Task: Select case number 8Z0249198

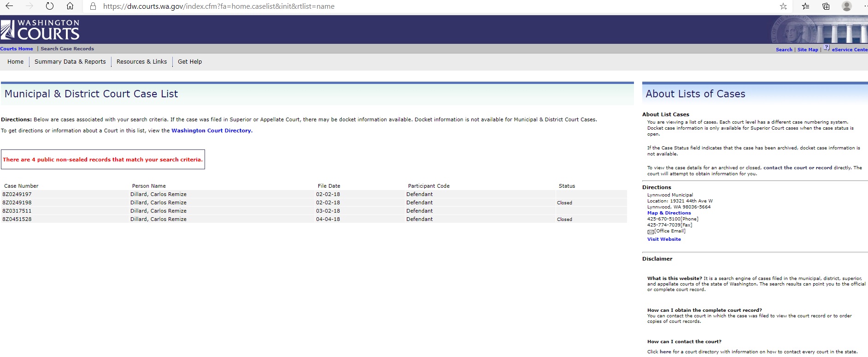Action: [x=17, y=202]
